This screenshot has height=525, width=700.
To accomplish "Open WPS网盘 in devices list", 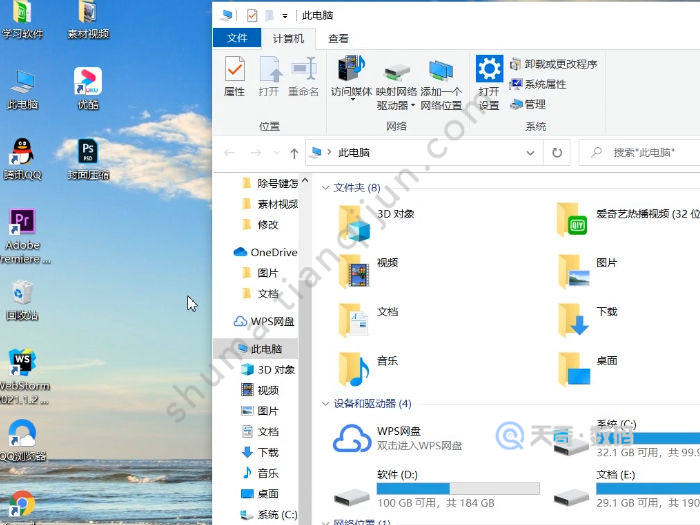I will point(397,438).
